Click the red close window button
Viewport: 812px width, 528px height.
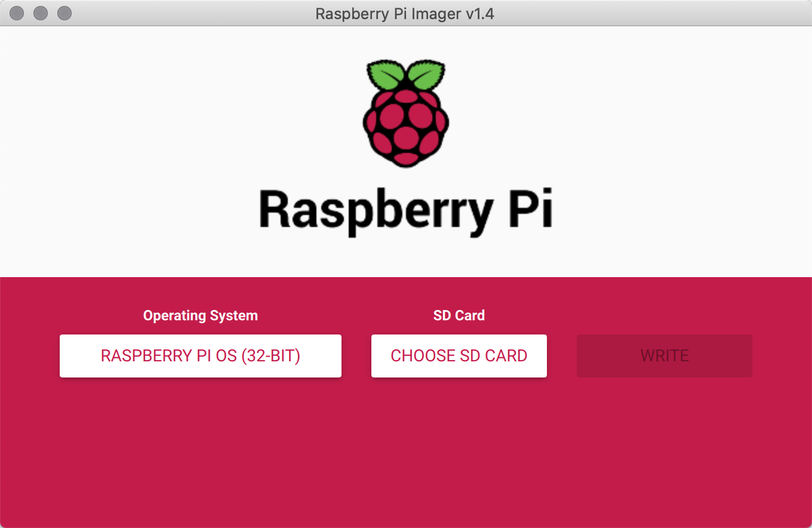17,13
